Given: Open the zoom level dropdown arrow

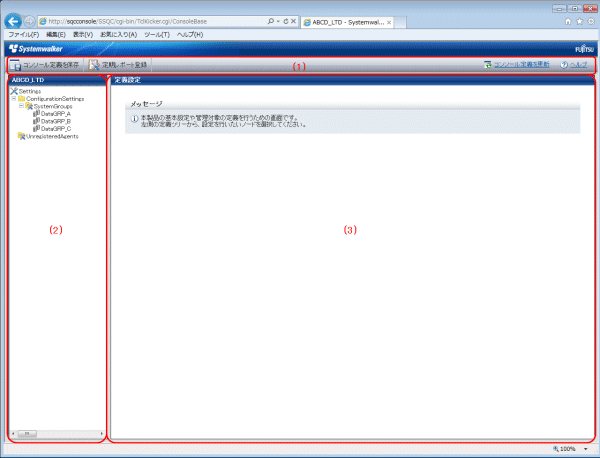Looking at the screenshot, I should click(x=585, y=449).
